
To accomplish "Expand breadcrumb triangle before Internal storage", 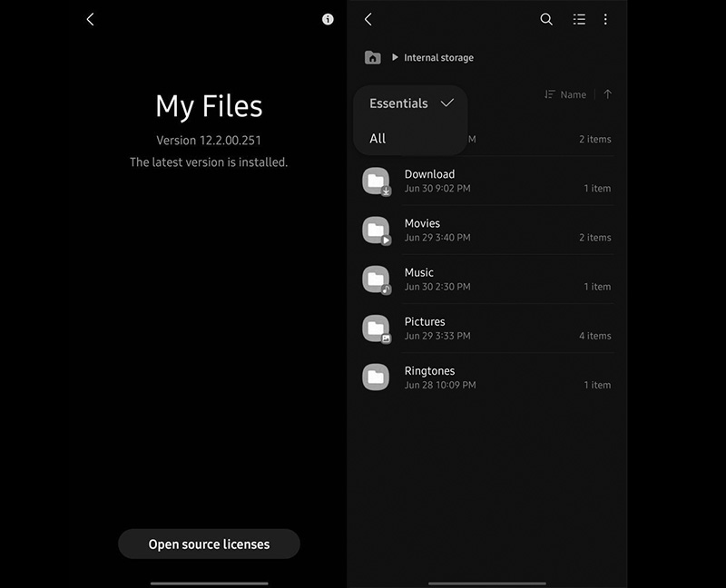I will click(x=395, y=57).
